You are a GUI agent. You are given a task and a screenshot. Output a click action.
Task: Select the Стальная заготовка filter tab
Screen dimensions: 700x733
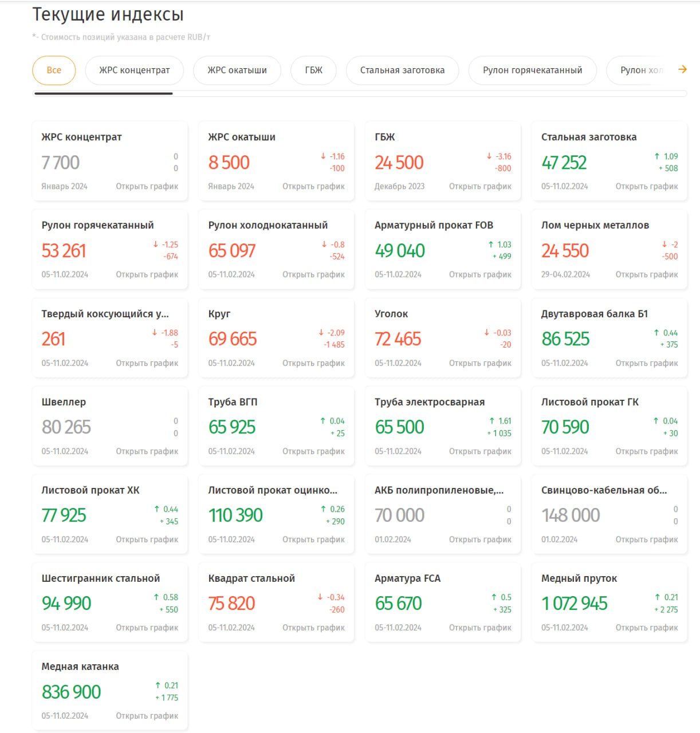(x=402, y=70)
